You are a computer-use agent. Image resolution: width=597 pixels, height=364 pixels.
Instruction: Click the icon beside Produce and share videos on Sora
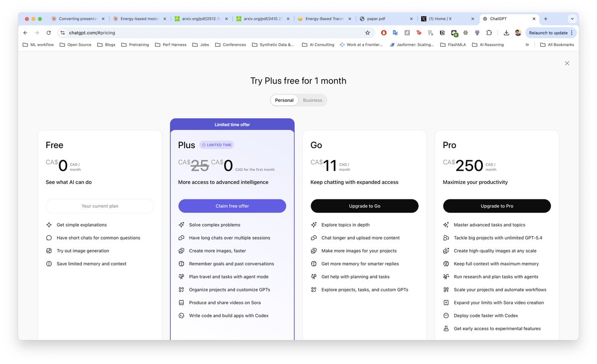[x=181, y=302]
